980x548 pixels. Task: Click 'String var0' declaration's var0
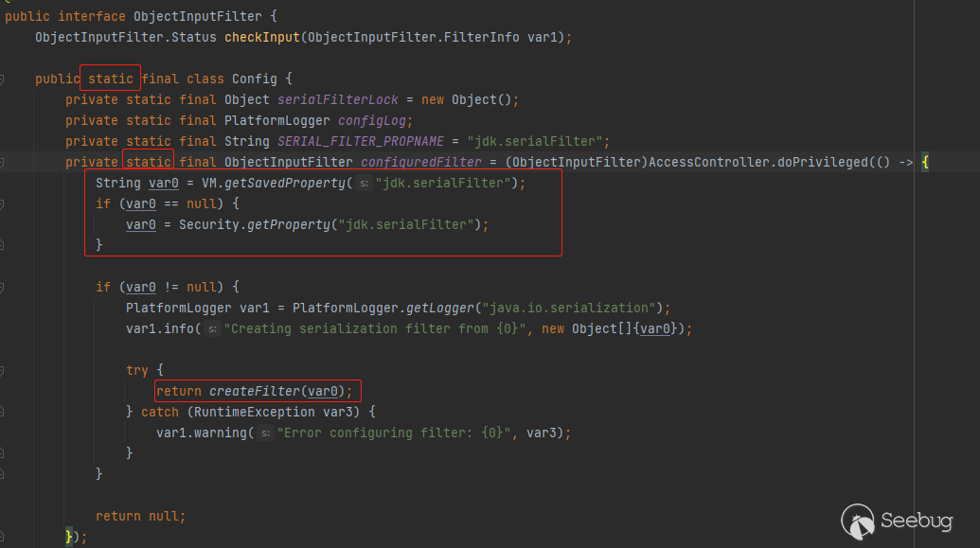tap(164, 183)
